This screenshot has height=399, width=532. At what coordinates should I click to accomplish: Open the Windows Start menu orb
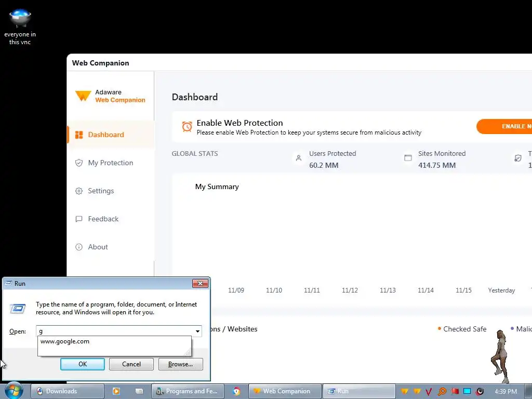coord(14,391)
